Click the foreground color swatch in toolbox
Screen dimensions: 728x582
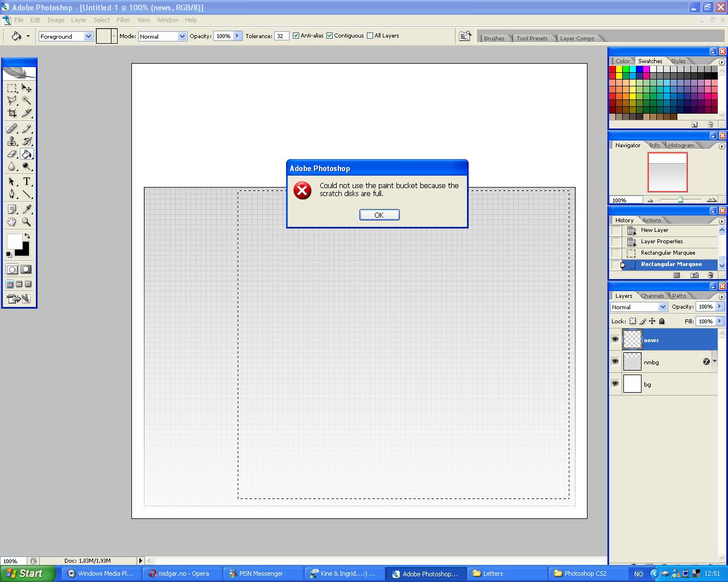(14, 241)
